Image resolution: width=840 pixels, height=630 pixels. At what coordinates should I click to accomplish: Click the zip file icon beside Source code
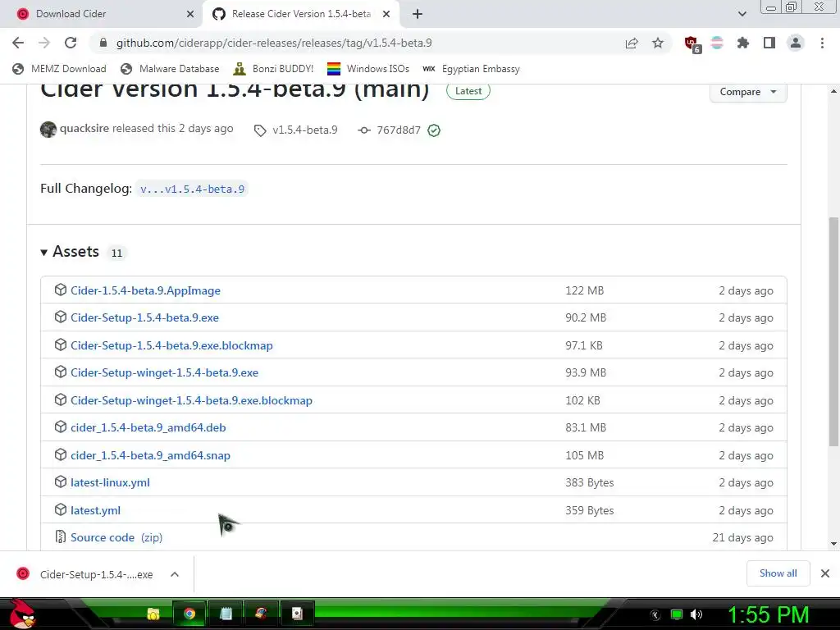point(61,536)
